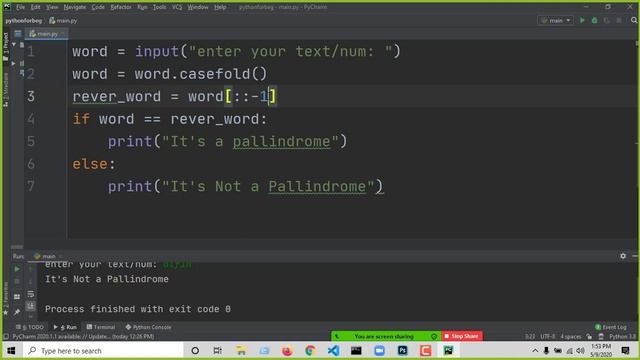Change the UTF-8 file encoding
The height and width of the screenshot is (360, 640).
[x=548, y=336]
